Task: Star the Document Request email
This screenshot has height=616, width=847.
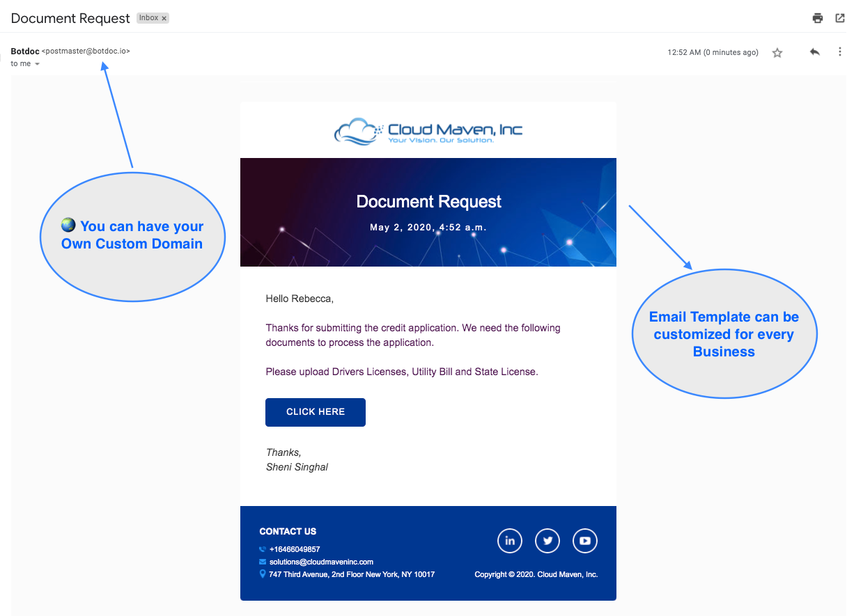Action: (777, 52)
